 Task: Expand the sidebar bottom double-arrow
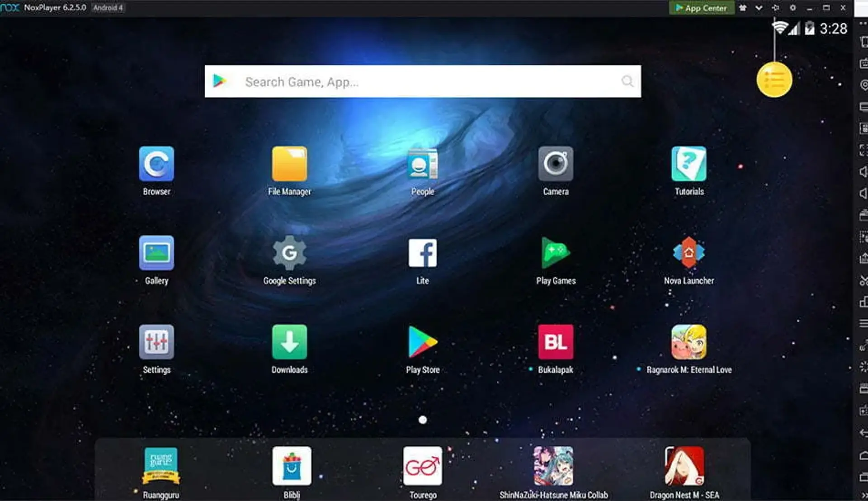pyautogui.click(x=864, y=496)
